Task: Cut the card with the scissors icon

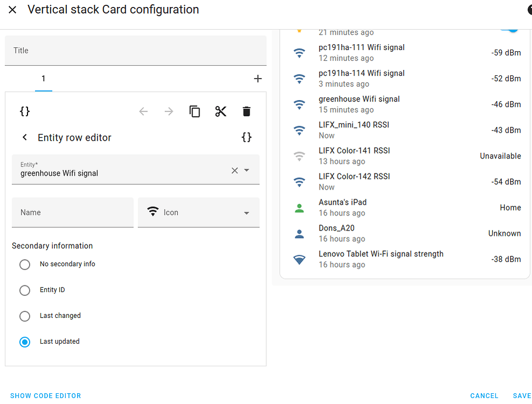Action: pos(220,112)
